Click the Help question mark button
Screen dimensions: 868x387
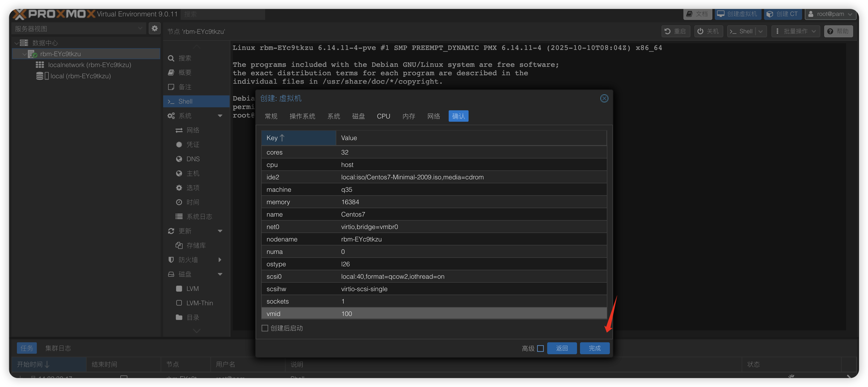tap(838, 31)
